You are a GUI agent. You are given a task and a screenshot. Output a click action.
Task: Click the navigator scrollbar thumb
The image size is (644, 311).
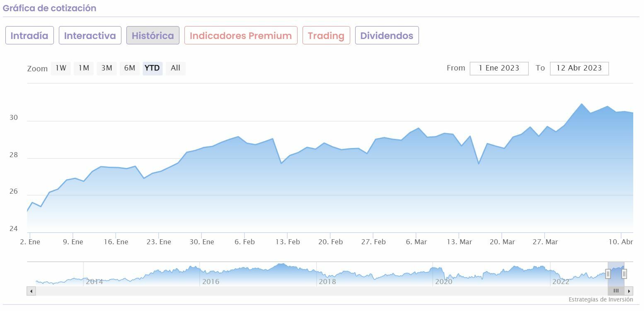(616, 291)
